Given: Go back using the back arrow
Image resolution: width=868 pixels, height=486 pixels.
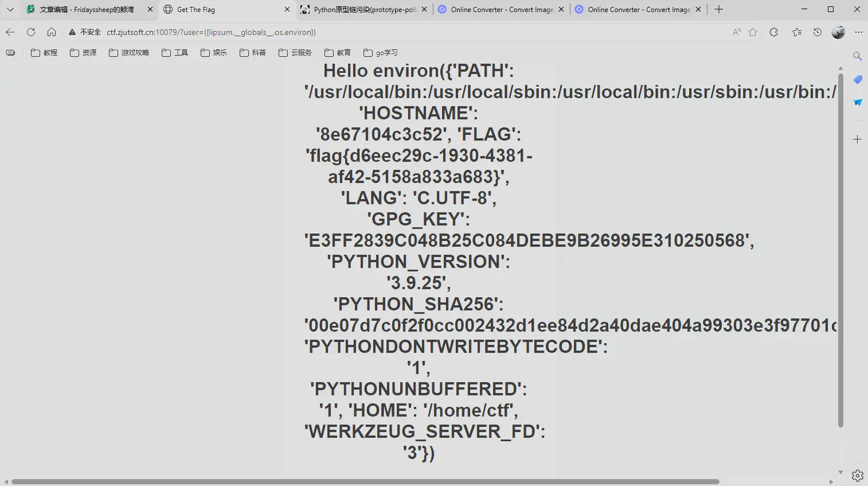Looking at the screenshot, I should [x=10, y=32].
